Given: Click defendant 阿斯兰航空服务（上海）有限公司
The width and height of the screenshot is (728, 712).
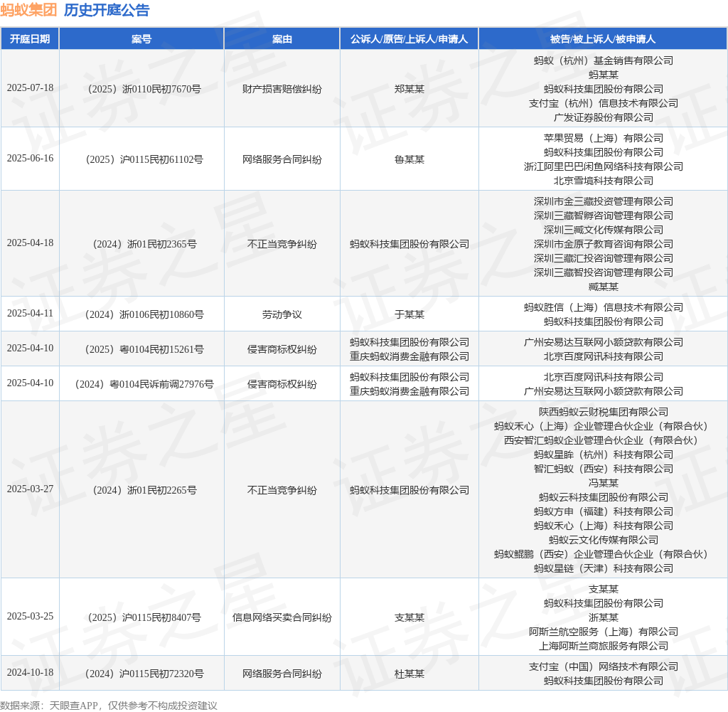Looking at the screenshot, I should (x=603, y=632).
